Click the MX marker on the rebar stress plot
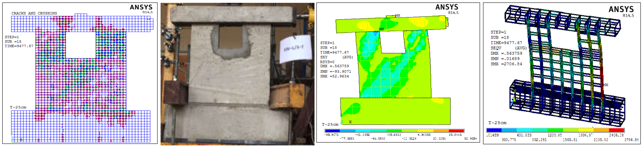Image resolution: width=644 pixels, height=149 pixels. 605,85
